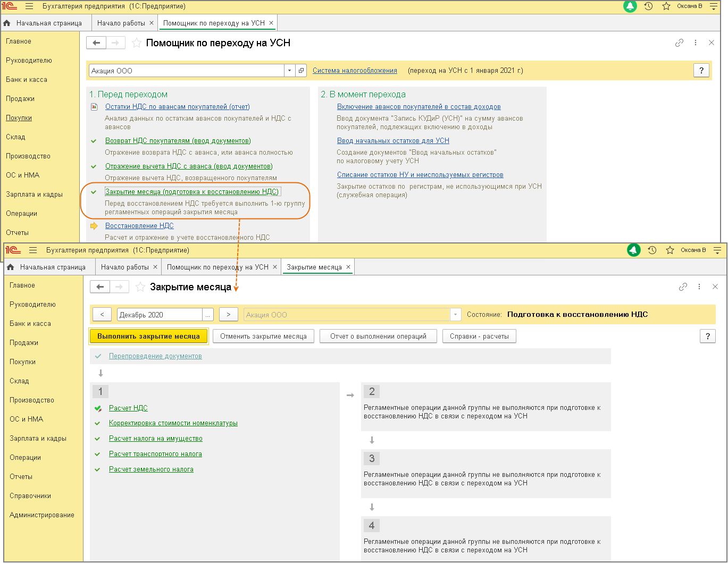Open Продажи section in top sidebar
The width and height of the screenshot is (728, 563).
point(20,99)
